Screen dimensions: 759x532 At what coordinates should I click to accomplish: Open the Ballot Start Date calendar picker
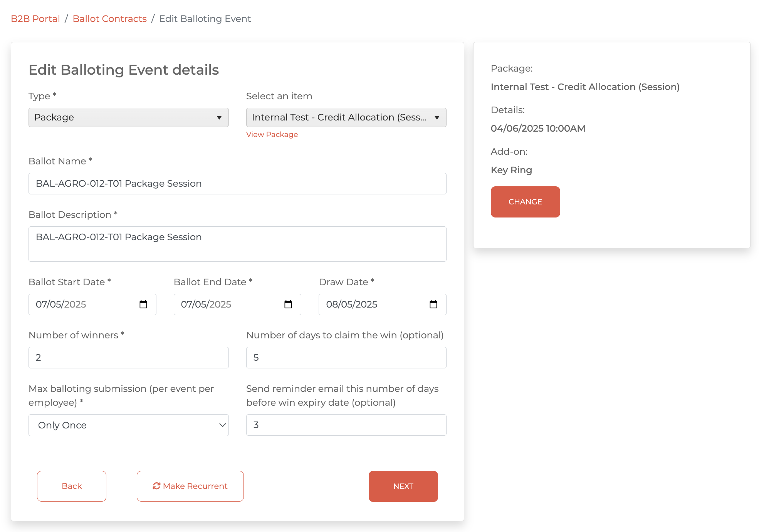143,304
